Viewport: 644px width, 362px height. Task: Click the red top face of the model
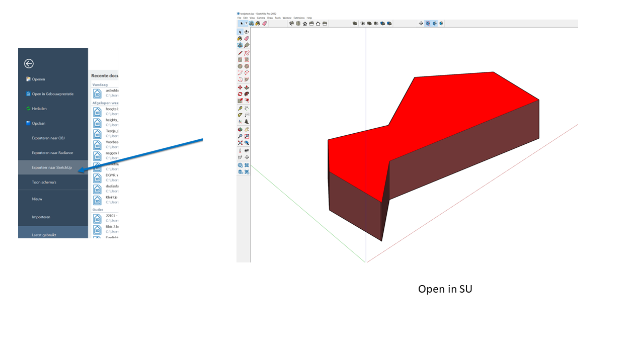coord(443,116)
